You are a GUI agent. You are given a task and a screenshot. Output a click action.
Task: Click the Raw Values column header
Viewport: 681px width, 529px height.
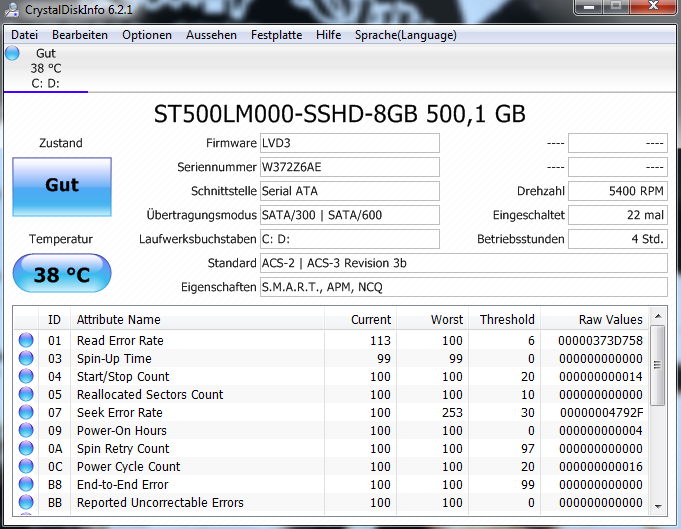(595, 320)
